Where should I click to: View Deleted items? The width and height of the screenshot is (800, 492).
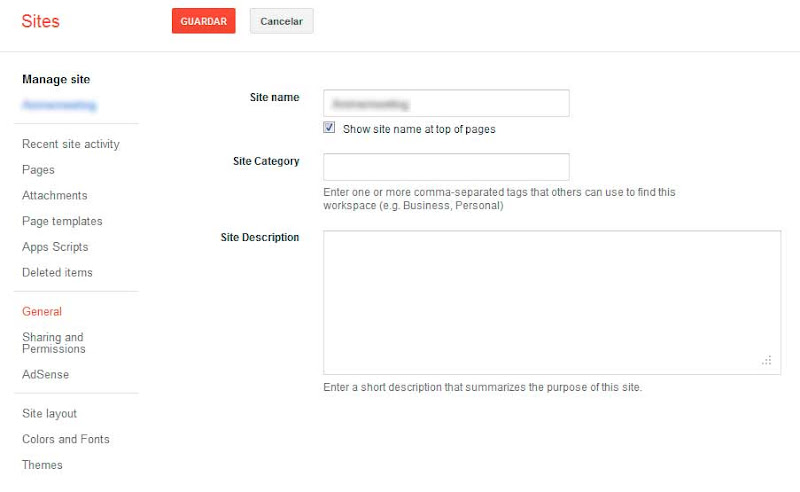[57, 273]
